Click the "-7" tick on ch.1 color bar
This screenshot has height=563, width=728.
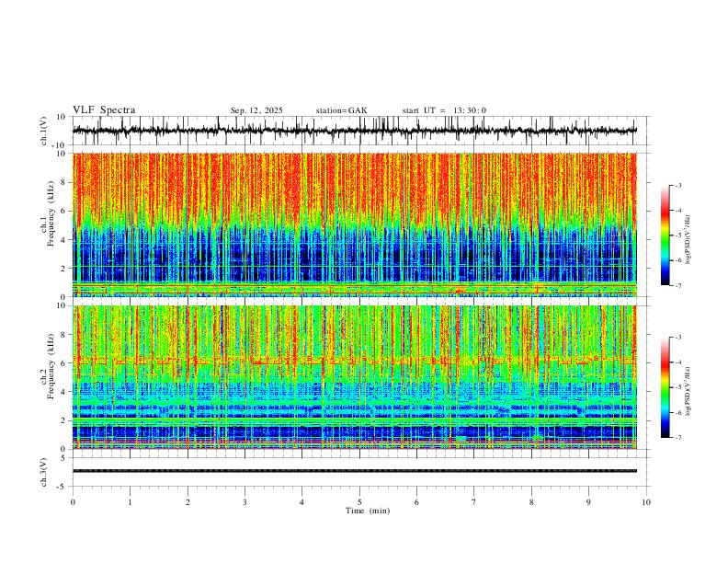coord(677,285)
